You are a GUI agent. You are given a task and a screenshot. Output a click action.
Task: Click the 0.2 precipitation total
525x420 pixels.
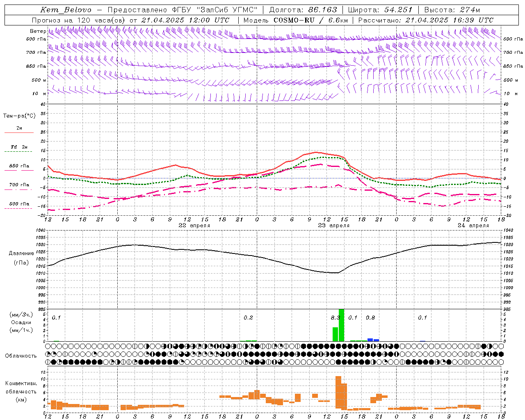point(248,317)
